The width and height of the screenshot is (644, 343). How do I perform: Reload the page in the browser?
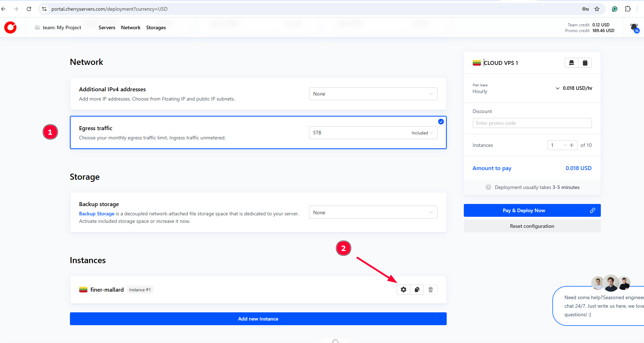tap(29, 9)
